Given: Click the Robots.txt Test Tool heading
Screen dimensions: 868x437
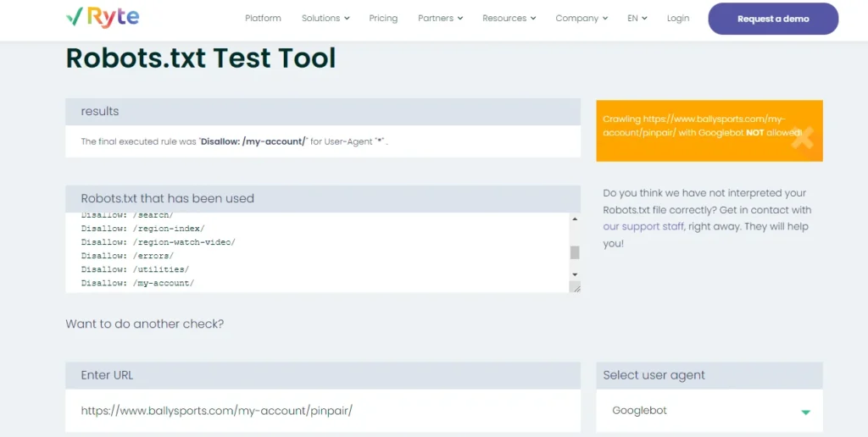Looking at the screenshot, I should pyautogui.click(x=200, y=58).
